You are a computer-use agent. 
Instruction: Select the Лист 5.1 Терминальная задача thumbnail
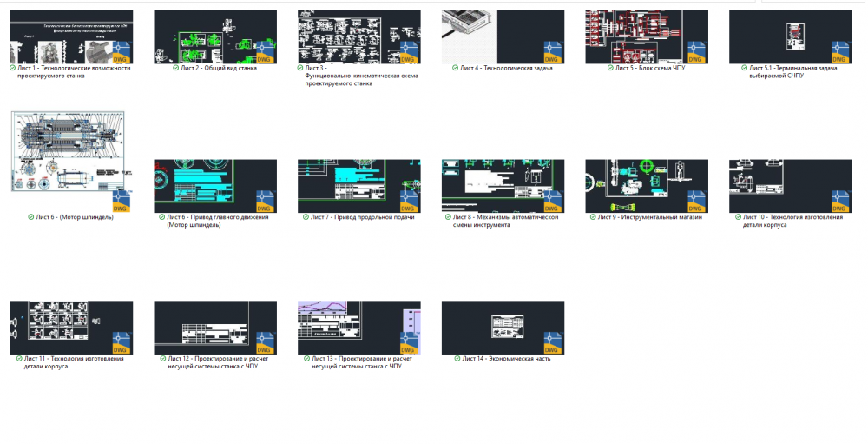tap(791, 36)
